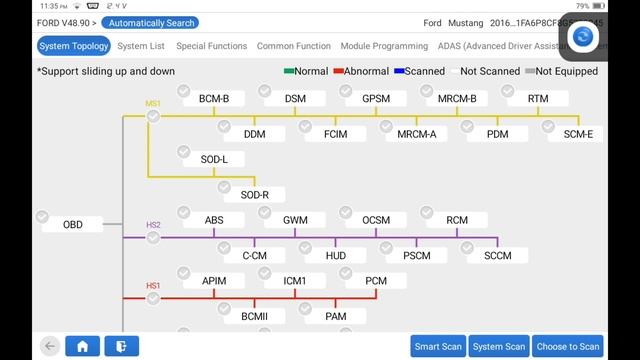Image resolution: width=640 pixels, height=360 pixels.
Task: Open the Special Functions tab
Action: 211,46
